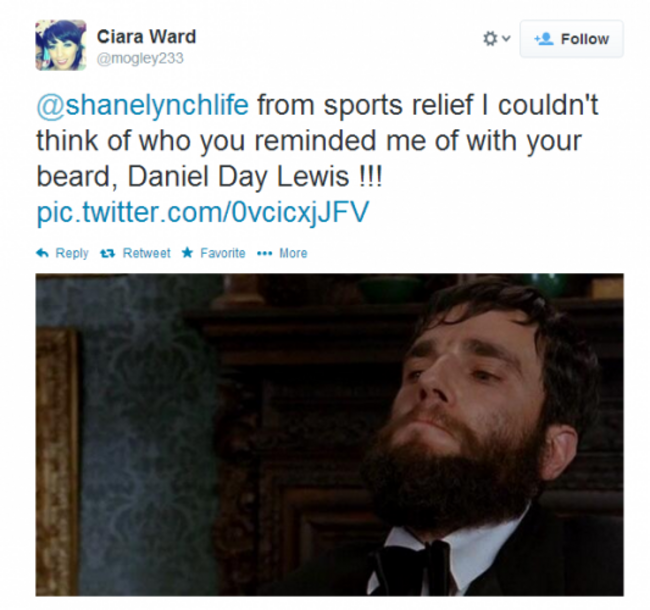Click the three-dots More icon
This screenshot has width=650, height=610.
click(264, 253)
